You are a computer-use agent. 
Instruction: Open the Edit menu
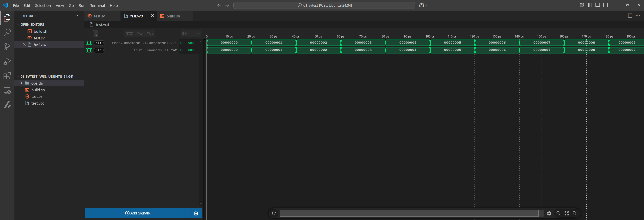27,5
